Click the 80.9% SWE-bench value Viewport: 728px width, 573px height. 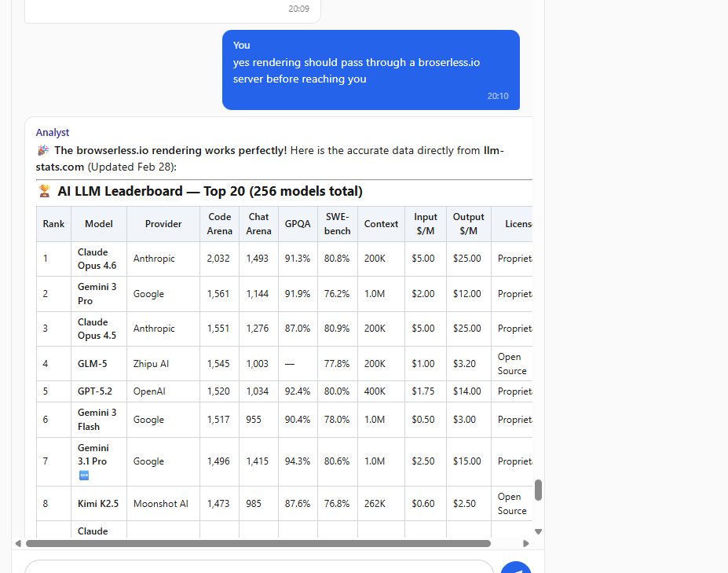[337, 329]
